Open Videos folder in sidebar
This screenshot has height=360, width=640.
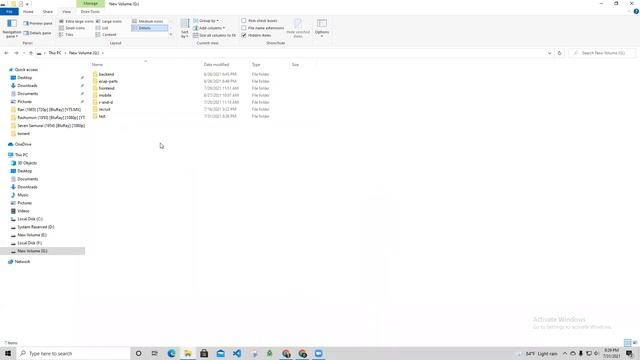click(x=23, y=211)
